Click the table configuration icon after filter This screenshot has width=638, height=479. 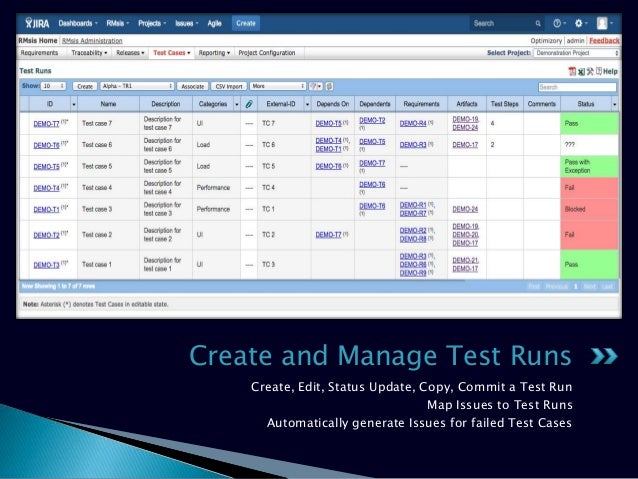[x=330, y=86]
